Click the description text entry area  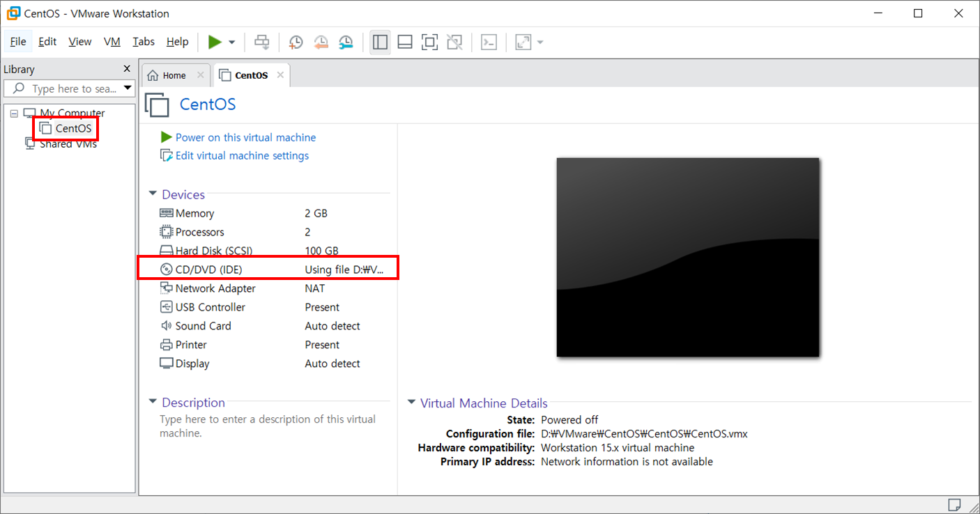point(268,426)
